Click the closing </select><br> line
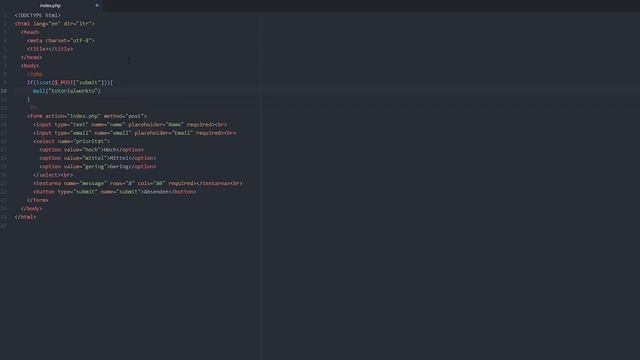The height and width of the screenshot is (360, 640). [53, 175]
